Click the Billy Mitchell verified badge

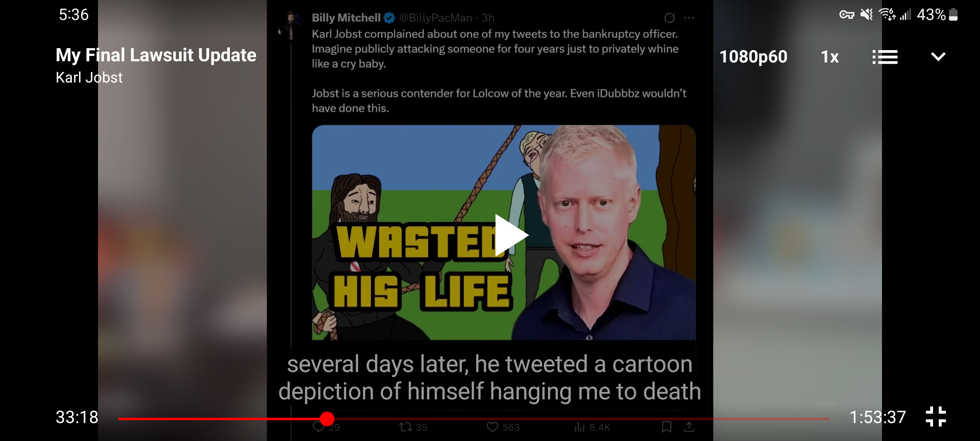[x=389, y=18]
